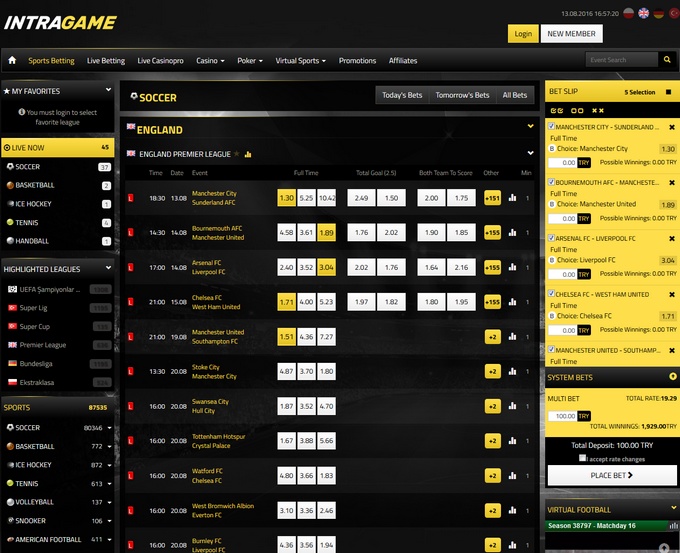The width and height of the screenshot is (680, 553).
Task: Open Promotions menu item
Action: pyautogui.click(x=357, y=61)
